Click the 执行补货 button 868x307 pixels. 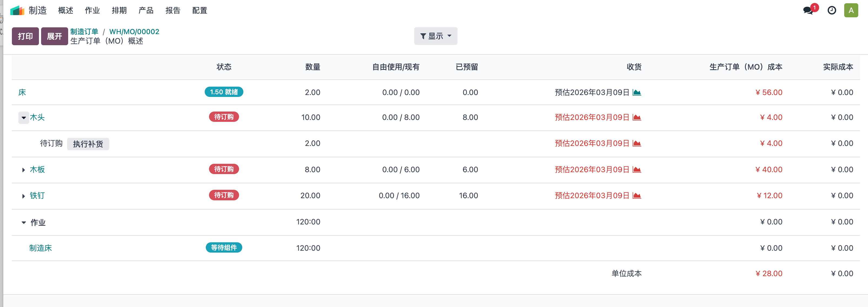click(88, 144)
